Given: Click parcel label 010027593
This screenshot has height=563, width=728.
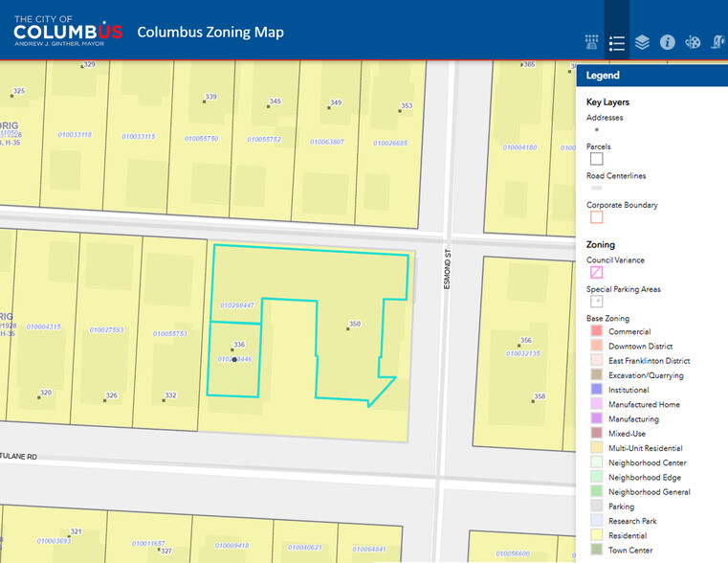Looking at the screenshot, I should (x=107, y=329).
